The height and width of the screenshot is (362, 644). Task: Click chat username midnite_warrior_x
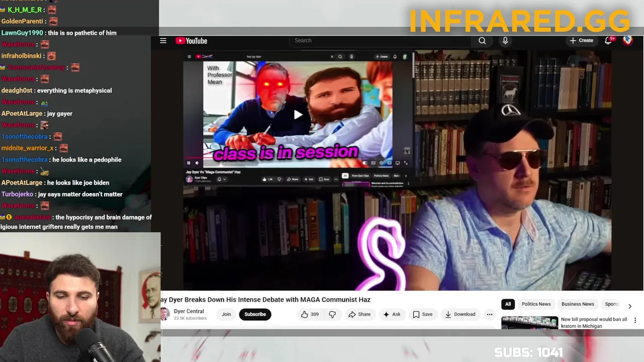(x=27, y=148)
